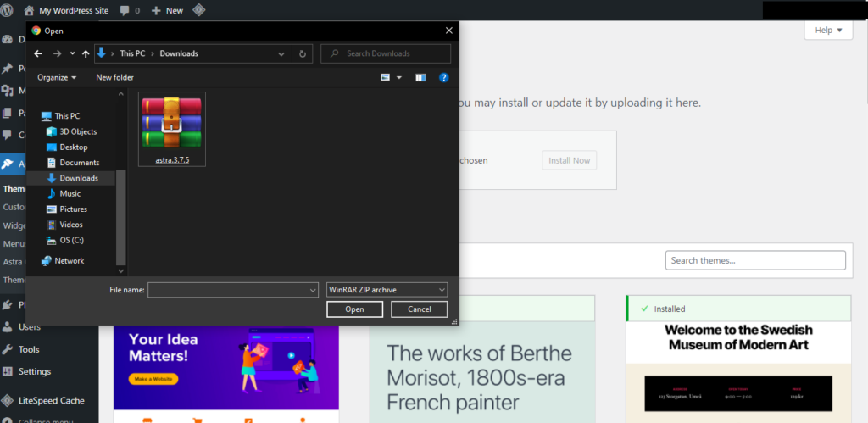Expand the File name dropdown arrow
The width and height of the screenshot is (868, 423).
coord(314,290)
